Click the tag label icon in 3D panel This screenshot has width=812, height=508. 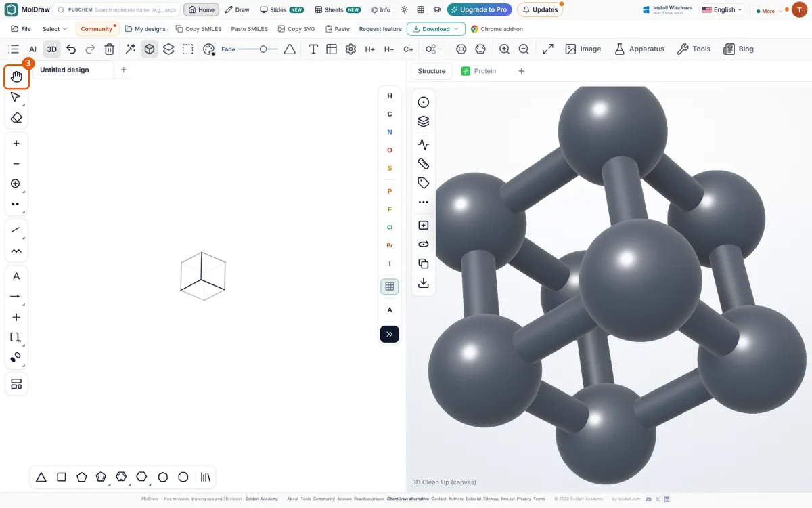pyautogui.click(x=424, y=183)
